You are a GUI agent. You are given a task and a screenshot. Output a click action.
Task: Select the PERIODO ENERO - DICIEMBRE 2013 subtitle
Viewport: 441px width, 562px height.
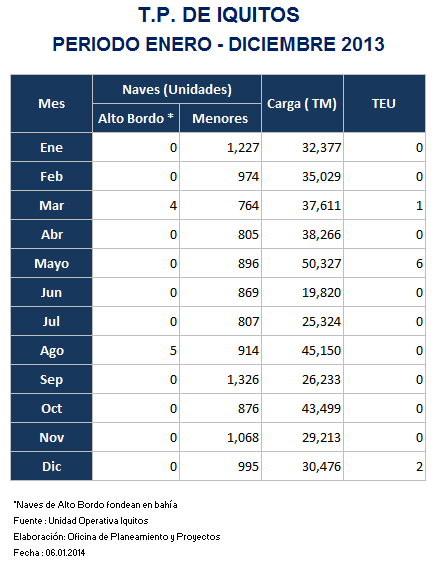point(219,44)
